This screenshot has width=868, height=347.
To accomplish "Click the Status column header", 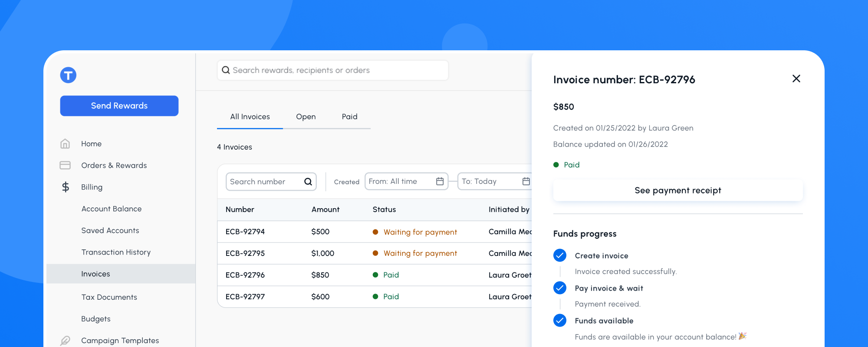I will click(x=385, y=210).
